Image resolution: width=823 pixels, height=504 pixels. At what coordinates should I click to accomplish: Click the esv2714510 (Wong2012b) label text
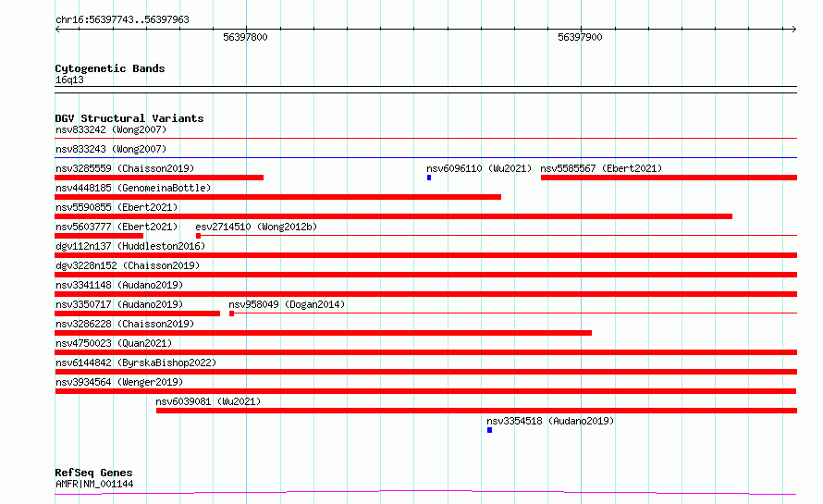point(256,227)
